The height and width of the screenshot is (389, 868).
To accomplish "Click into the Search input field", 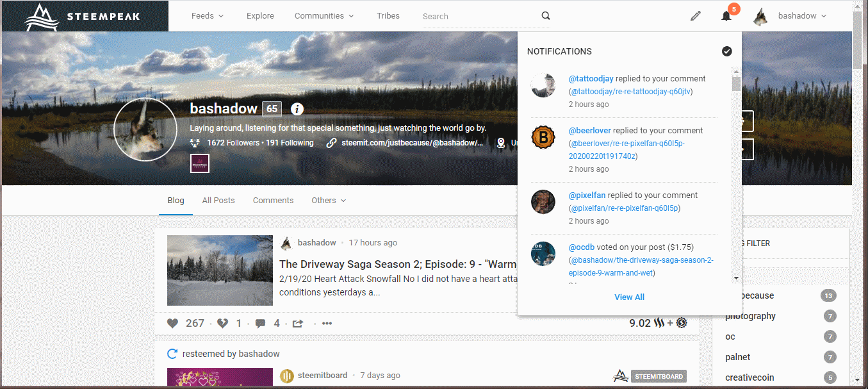I will coord(477,16).
